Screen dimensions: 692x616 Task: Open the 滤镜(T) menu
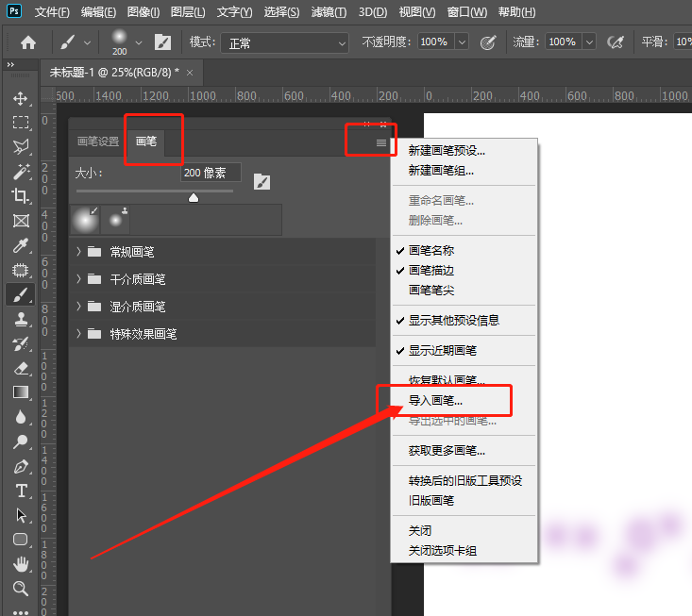[329, 12]
